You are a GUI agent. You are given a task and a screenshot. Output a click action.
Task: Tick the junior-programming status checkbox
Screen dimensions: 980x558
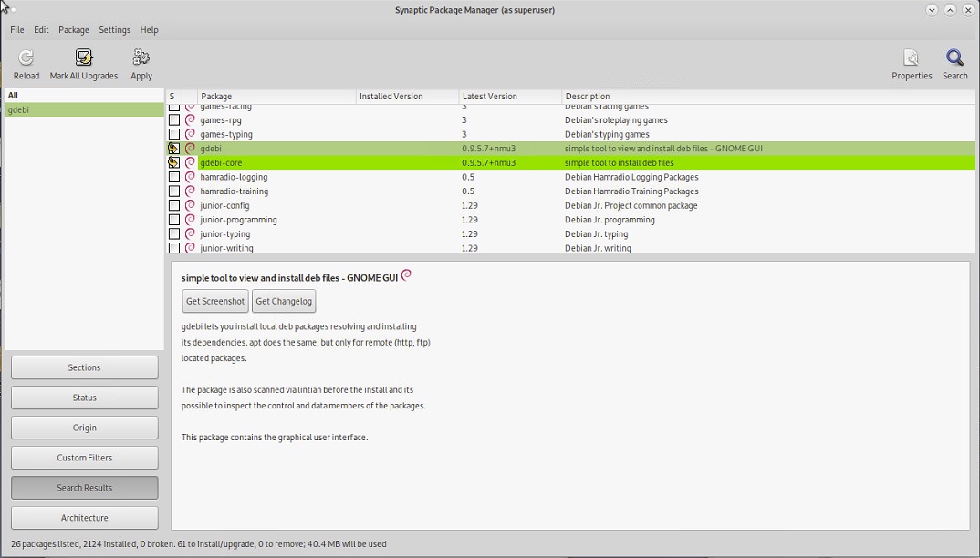[174, 220]
